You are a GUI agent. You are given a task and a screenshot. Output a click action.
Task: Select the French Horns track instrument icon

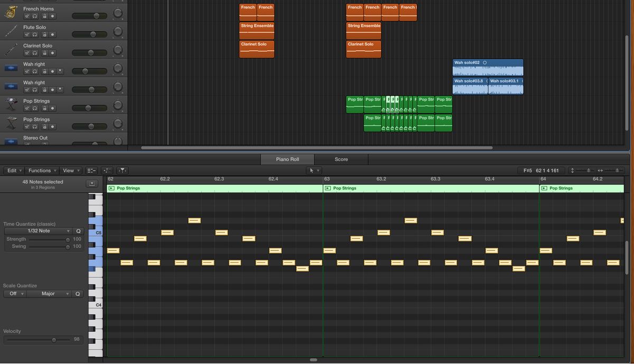coord(10,12)
